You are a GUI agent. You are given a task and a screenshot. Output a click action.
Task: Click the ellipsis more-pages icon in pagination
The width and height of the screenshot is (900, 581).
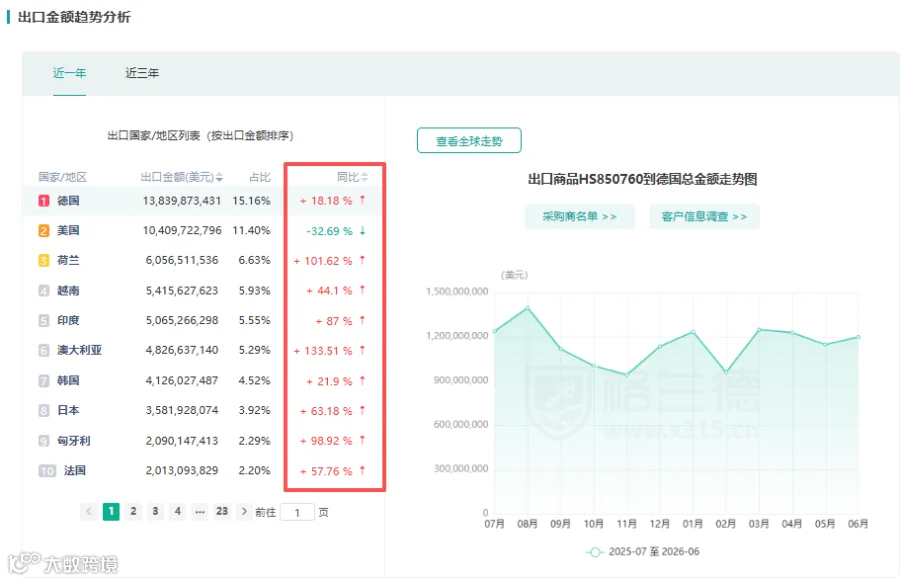click(x=200, y=511)
